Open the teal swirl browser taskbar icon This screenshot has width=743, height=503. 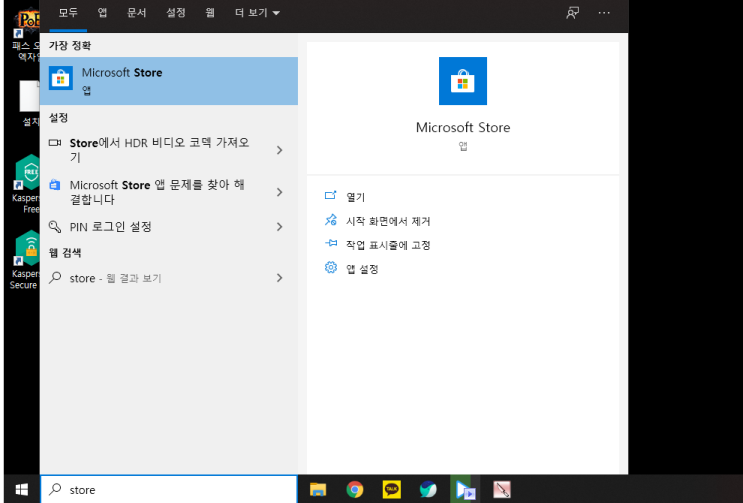pyautogui.click(x=428, y=489)
